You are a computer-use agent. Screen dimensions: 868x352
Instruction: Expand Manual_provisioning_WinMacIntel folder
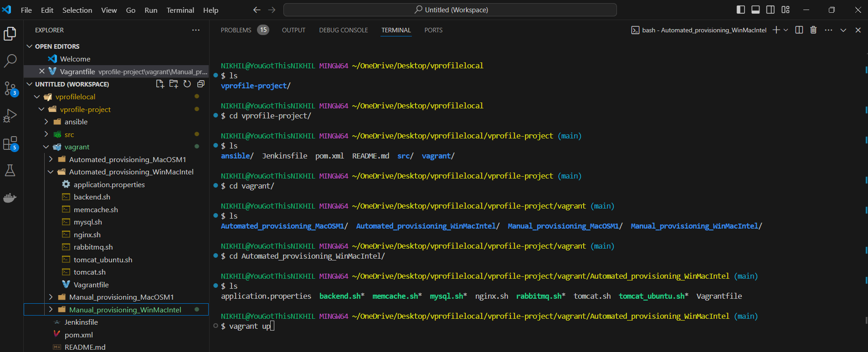coord(51,310)
